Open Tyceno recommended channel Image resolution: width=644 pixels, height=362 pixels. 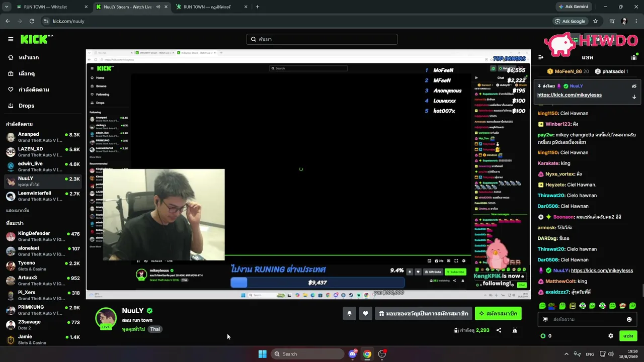(x=42, y=265)
